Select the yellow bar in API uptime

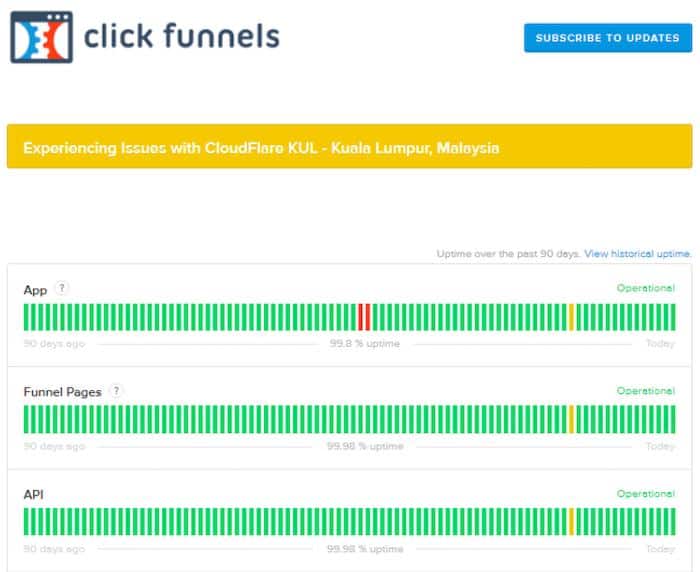[x=571, y=522]
